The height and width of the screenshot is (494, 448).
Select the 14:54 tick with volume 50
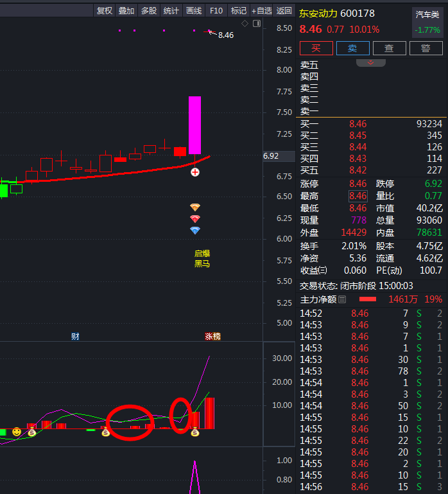pos(371,406)
